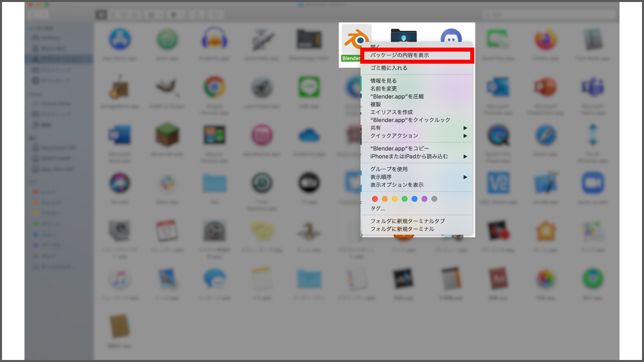The height and width of the screenshot is (362, 644).
Task: Select the green LINE app icon
Action: click(309, 87)
